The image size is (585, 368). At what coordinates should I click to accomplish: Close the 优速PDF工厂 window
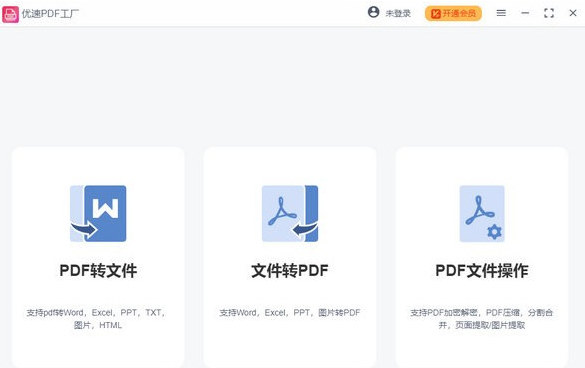click(x=573, y=13)
